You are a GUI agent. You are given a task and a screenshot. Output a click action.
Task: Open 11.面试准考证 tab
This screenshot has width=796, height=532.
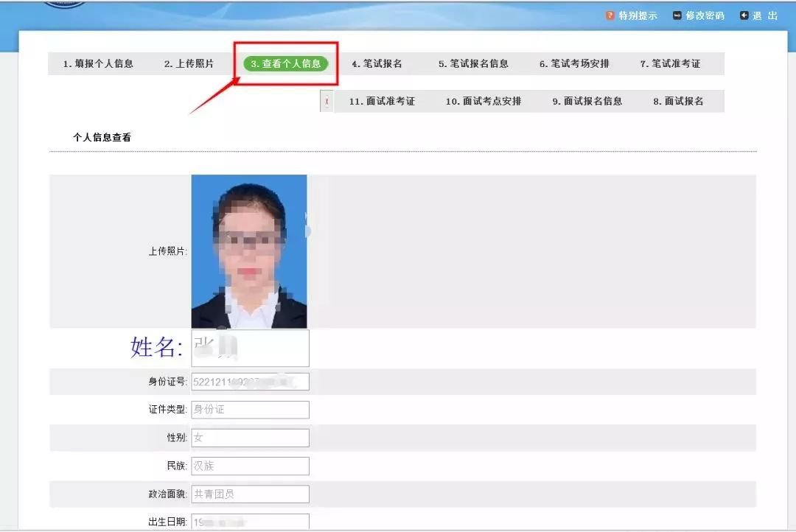(382, 102)
